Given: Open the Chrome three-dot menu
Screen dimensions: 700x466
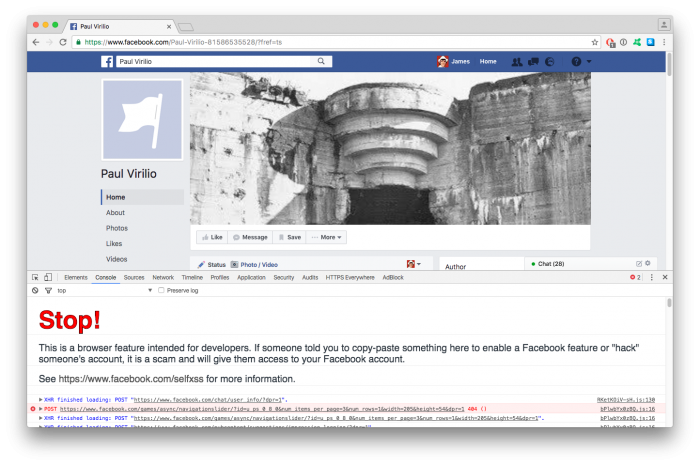Looking at the screenshot, I should click(664, 42).
